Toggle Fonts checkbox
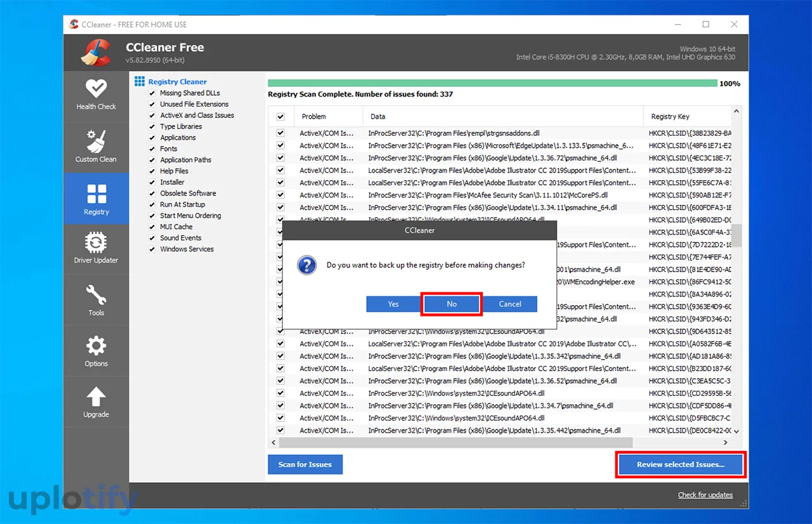Image resolution: width=812 pixels, height=524 pixels. click(x=152, y=149)
